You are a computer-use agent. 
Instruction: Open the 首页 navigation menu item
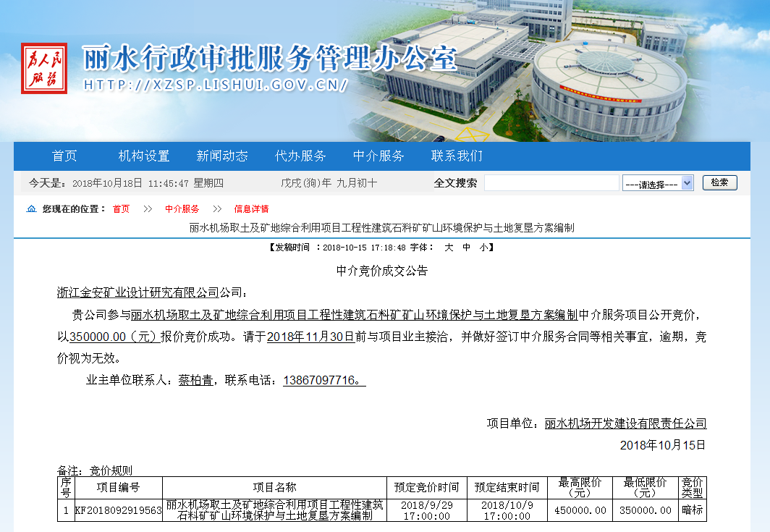[64, 156]
